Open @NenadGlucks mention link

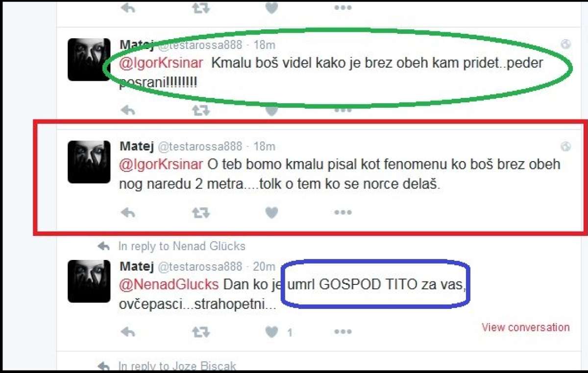coord(170,284)
